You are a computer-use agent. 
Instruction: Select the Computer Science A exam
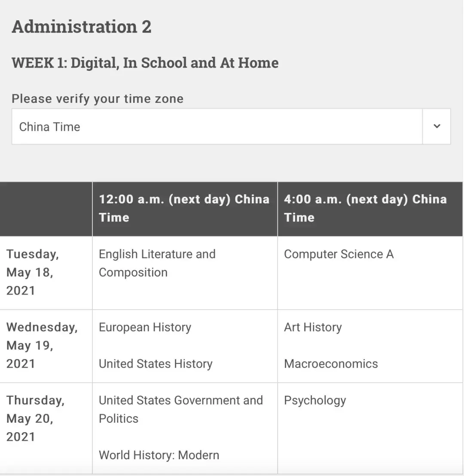pyautogui.click(x=339, y=254)
